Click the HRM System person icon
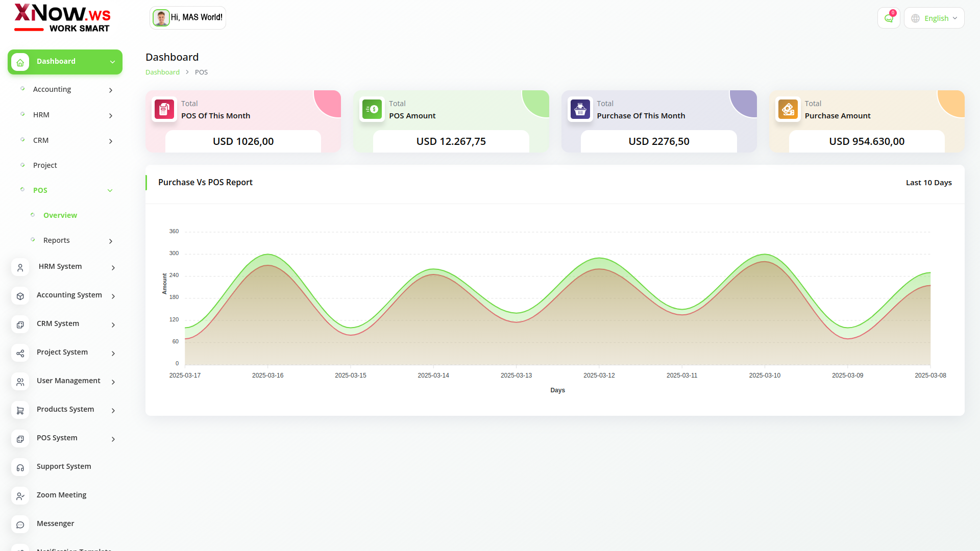Image resolution: width=980 pixels, height=551 pixels. (20, 267)
